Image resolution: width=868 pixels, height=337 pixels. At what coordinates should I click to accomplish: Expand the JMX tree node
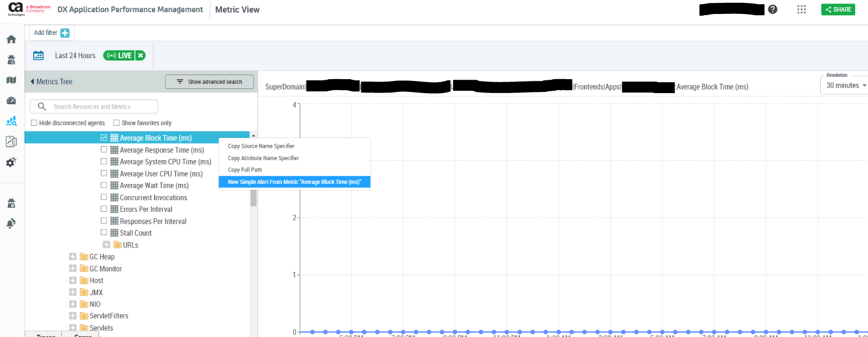[x=73, y=292]
